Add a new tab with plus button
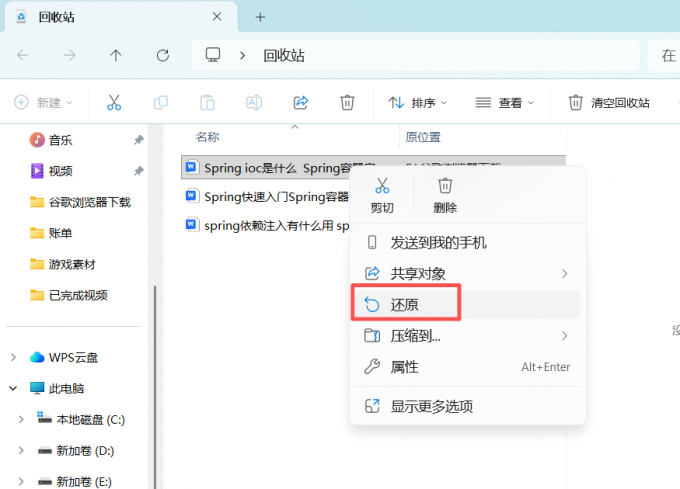680x489 pixels. [x=260, y=17]
